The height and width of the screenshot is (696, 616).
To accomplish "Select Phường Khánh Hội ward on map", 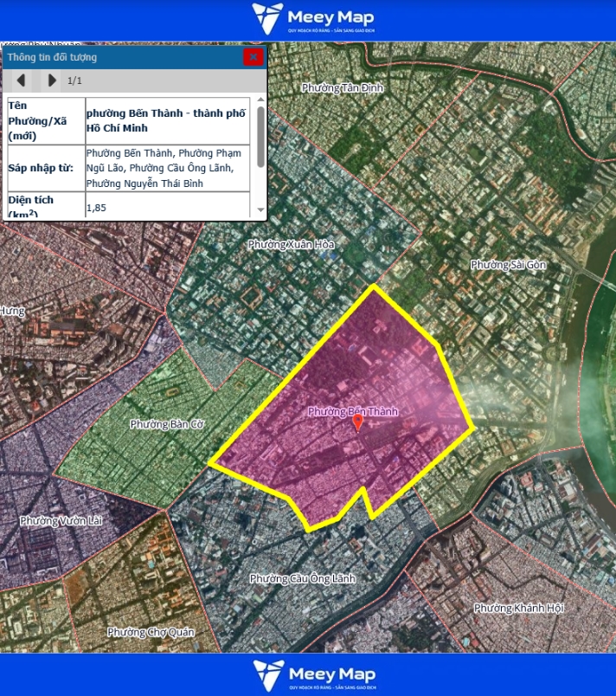I will pos(518,608).
